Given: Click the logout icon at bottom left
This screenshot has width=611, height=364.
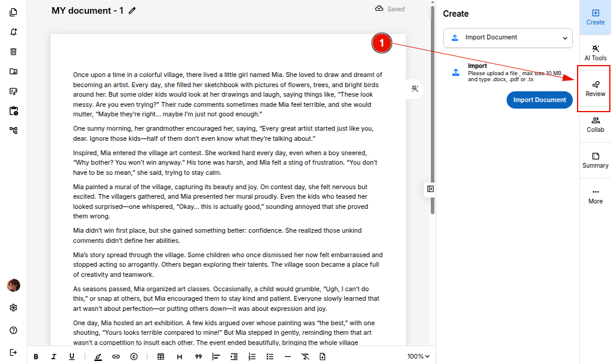Looking at the screenshot, I should 13,352.
